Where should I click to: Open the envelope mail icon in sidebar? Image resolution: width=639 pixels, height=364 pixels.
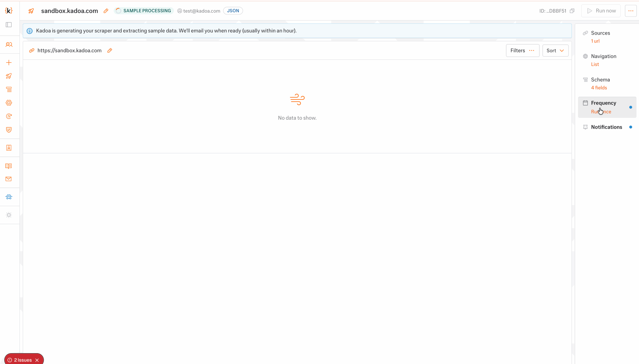pyautogui.click(x=9, y=179)
